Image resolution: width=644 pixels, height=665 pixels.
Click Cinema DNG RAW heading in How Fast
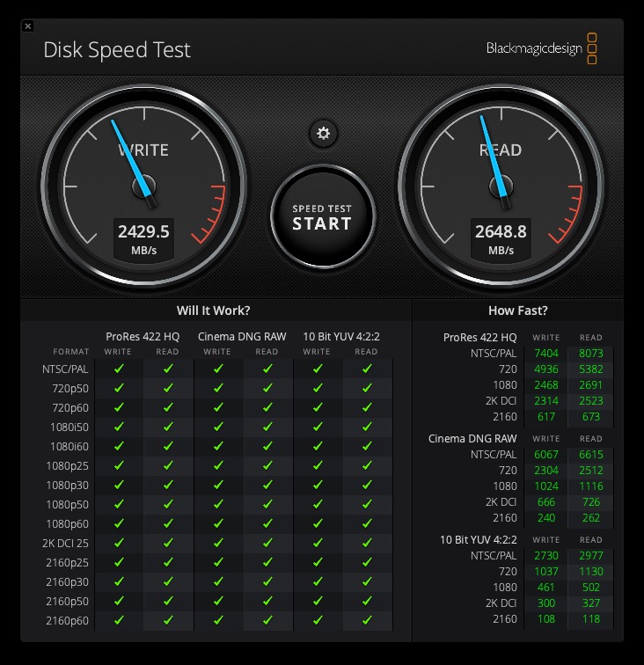[x=472, y=439]
